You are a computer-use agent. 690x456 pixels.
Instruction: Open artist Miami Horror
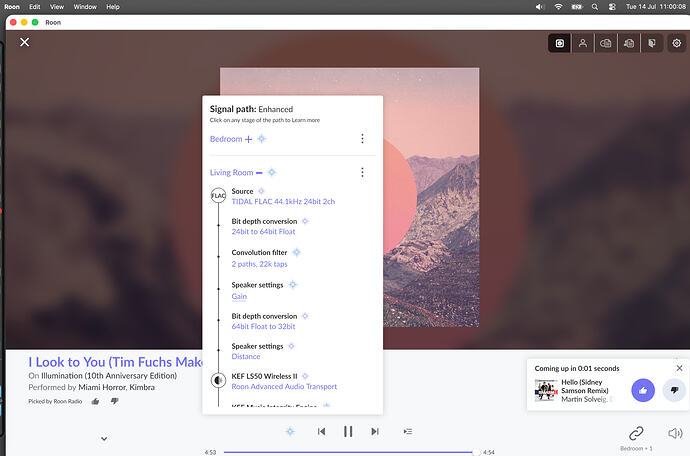click(x=102, y=387)
